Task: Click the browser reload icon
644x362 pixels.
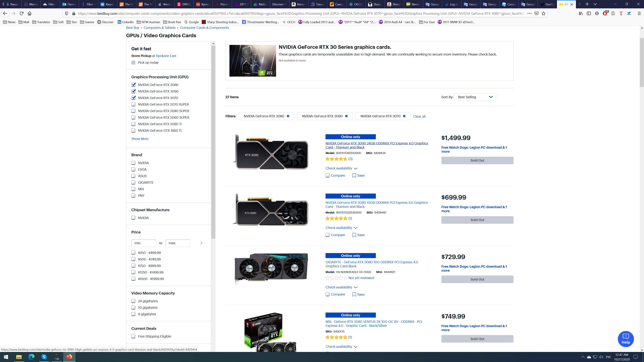Action: pos(21,13)
